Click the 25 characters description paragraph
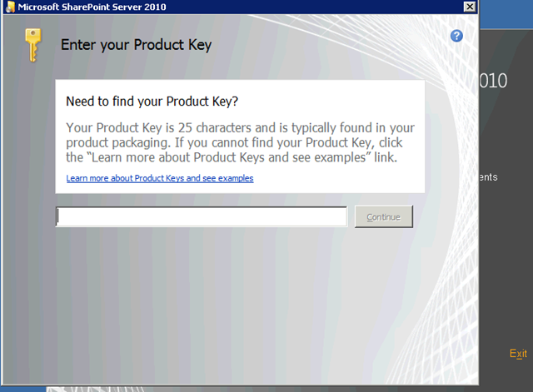The height and width of the screenshot is (392, 533). point(239,142)
